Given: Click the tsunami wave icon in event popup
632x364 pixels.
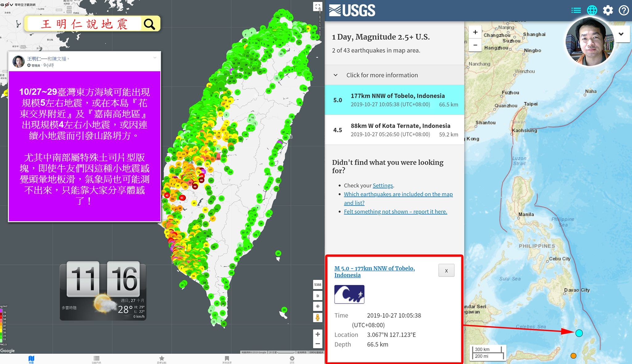Looking at the screenshot, I should pyautogui.click(x=349, y=294).
